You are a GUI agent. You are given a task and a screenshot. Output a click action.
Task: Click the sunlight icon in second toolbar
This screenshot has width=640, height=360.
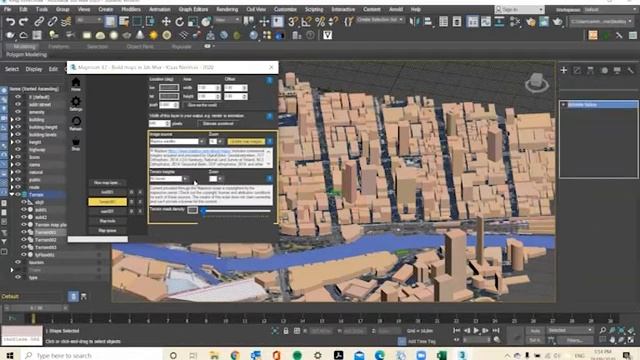(153, 36)
